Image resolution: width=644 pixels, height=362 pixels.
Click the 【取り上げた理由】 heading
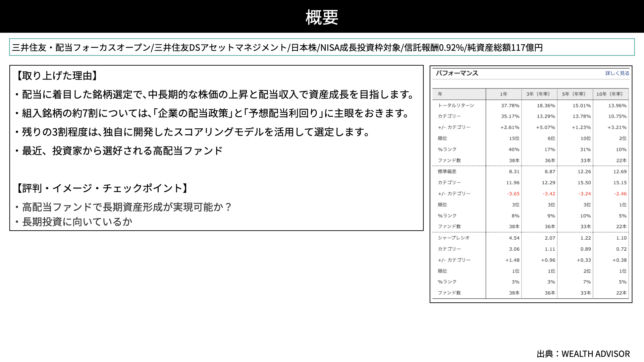pyautogui.click(x=57, y=76)
